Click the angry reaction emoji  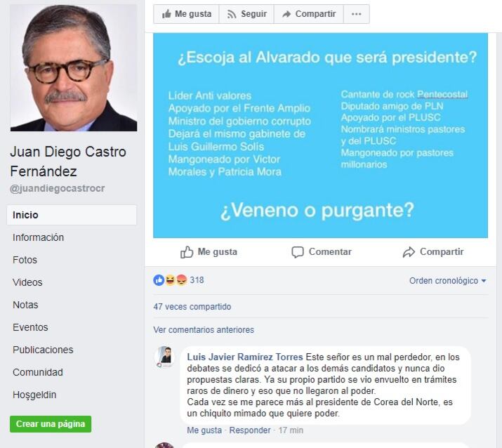tap(182, 280)
